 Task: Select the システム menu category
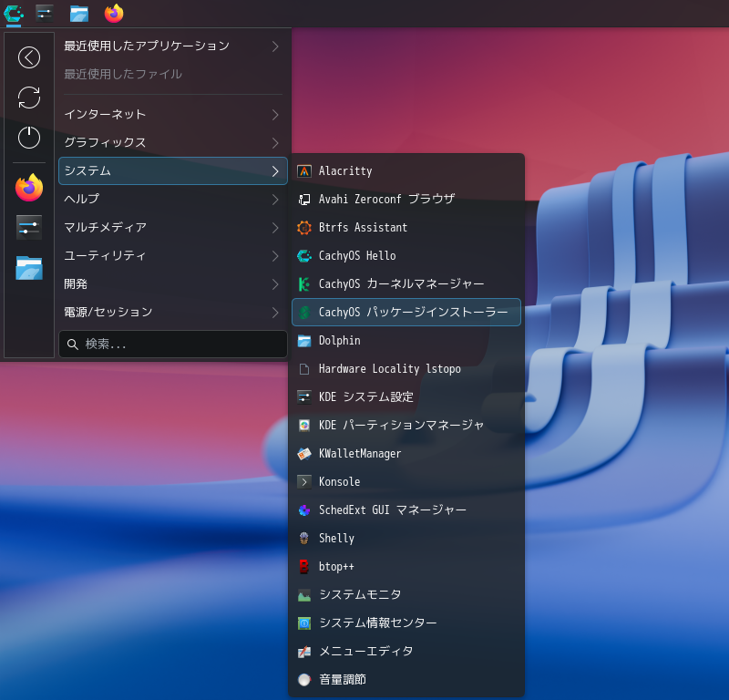[173, 171]
